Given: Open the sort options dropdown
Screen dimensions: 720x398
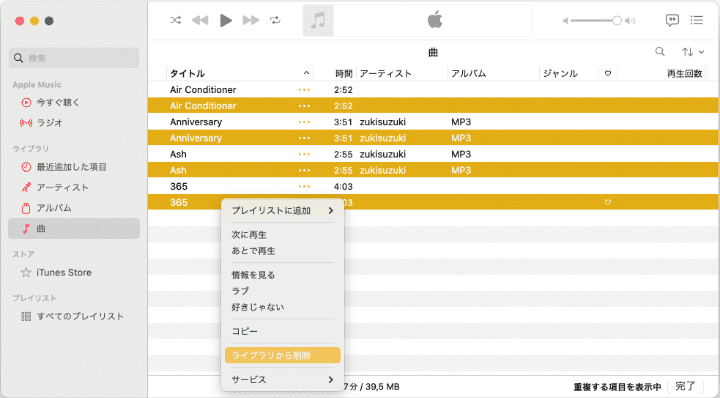Looking at the screenshot, I should click(x=692, y=52).
